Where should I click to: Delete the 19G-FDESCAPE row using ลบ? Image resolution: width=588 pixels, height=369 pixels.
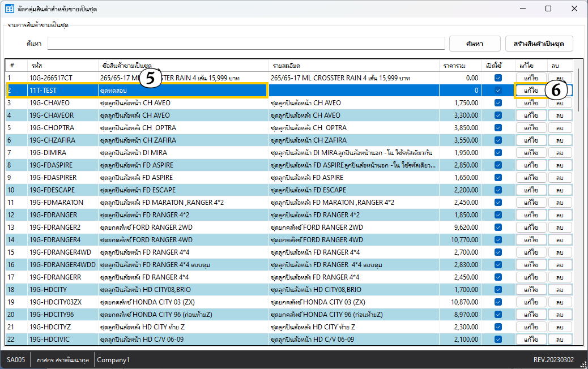[x=560, y=190]
